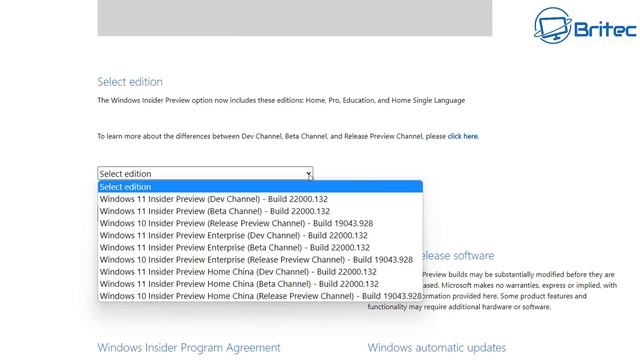Choose Windows 10 Insider Preview Home China (Release Preview)

tap(260, 296)
